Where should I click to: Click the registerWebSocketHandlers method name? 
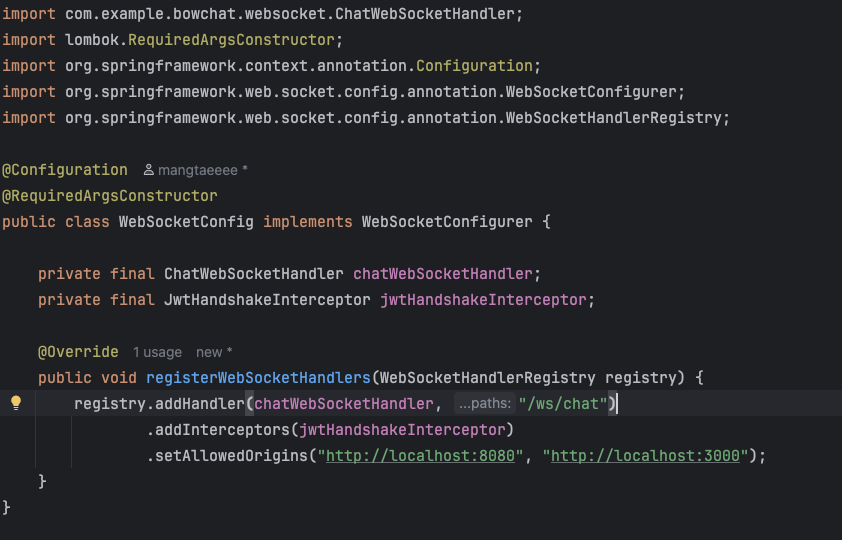coord(258,378)
